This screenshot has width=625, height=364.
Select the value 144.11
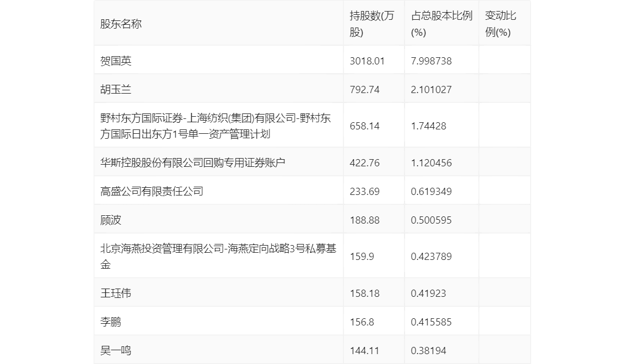point(365,351)
